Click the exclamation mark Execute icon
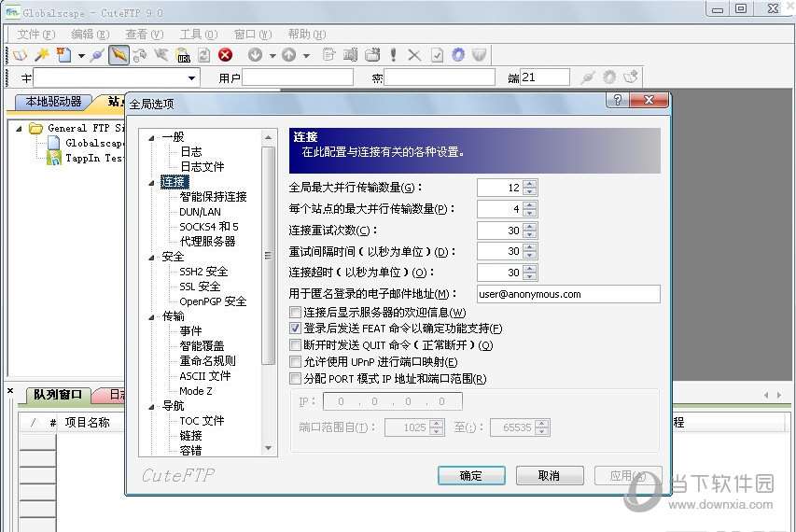The image size is (796, 532). coord(394,55)
